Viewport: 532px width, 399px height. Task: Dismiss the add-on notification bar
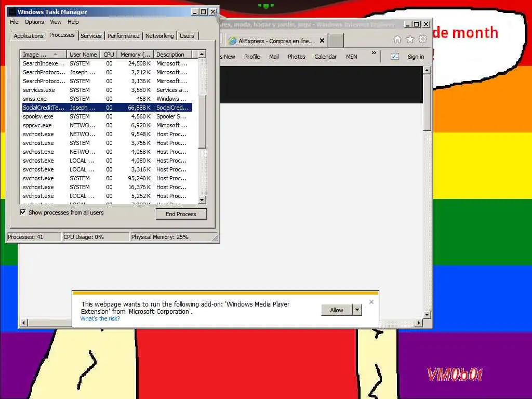(371, 302)
